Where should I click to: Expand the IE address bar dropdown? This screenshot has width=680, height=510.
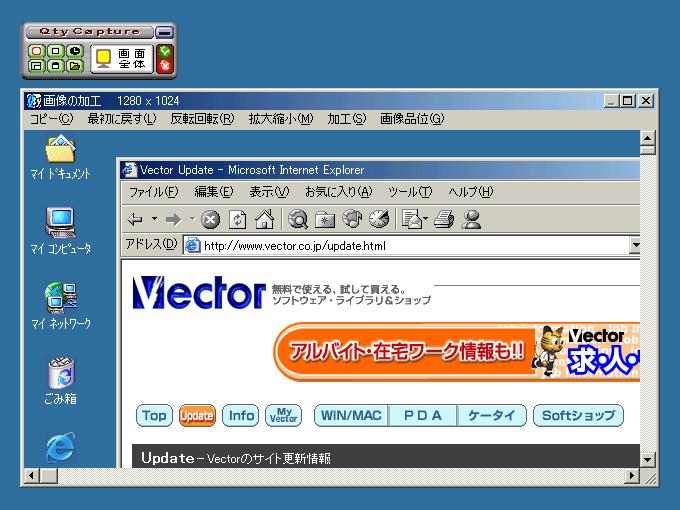[x=635, y=245]
